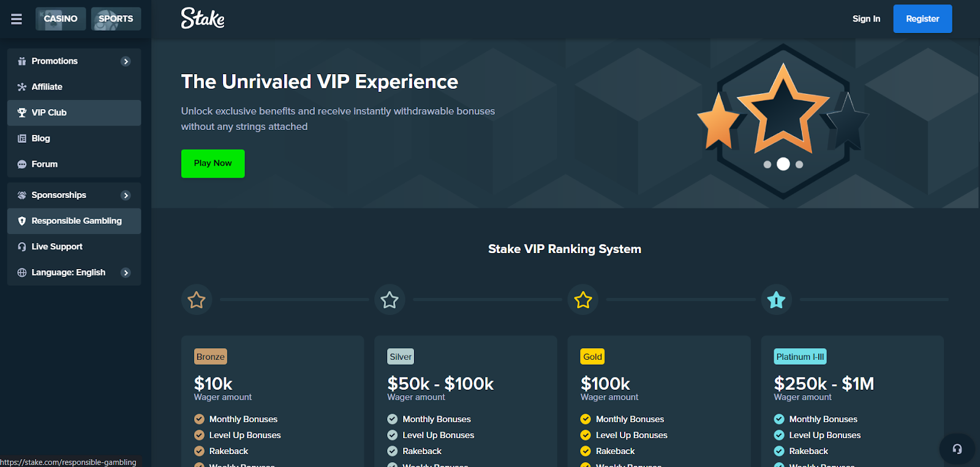
Task: Click the Sponsorships handshake icon
Action: (22, 195)
